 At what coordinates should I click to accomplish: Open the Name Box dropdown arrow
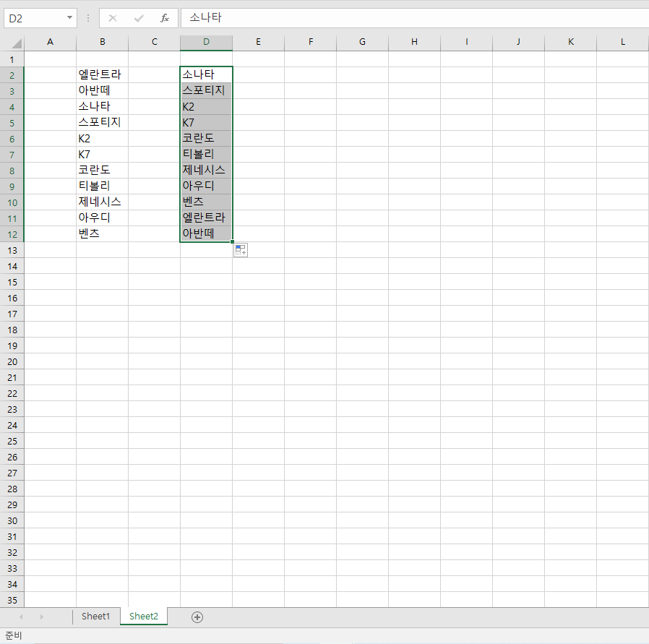[x=69, y=18]
